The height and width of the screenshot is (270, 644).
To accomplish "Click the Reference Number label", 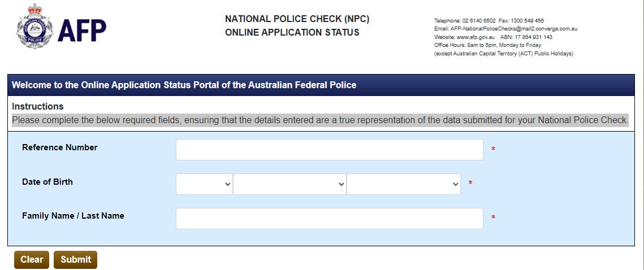I will pos(60,147).
